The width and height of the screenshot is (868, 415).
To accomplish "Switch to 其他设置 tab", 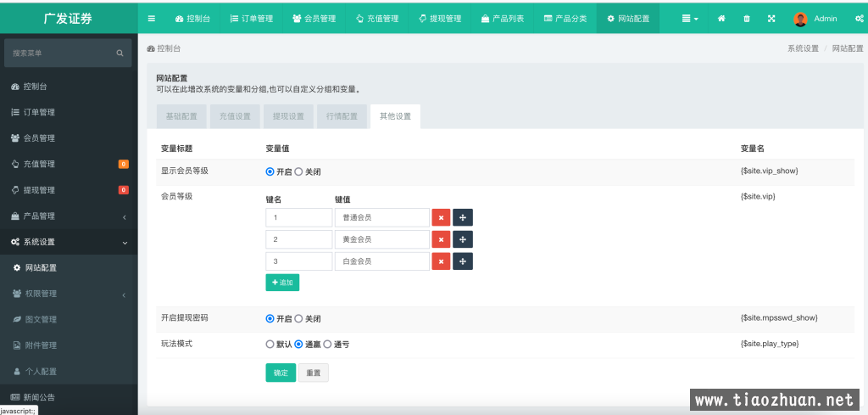I will (395, 116).
